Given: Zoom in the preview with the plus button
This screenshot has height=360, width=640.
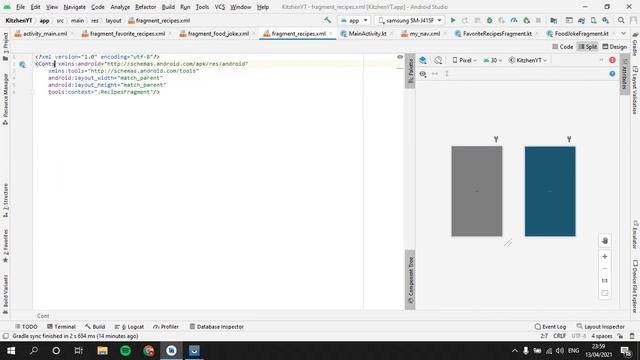Looking at the screenshot, I should coord(605,256).
